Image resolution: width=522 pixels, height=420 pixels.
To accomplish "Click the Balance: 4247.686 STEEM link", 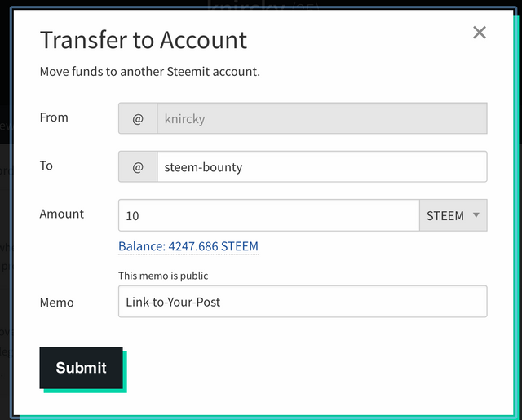I will 188,246.
